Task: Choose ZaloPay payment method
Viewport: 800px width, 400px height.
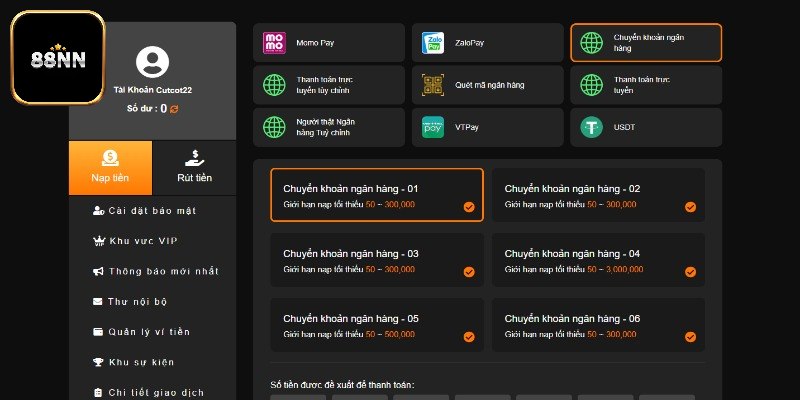Action: click(488, 43)
